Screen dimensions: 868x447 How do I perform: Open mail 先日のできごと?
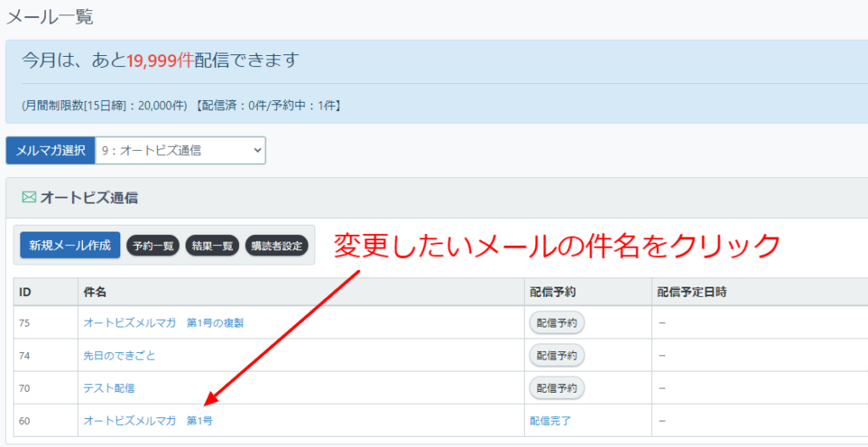click(x=120, y=355)
